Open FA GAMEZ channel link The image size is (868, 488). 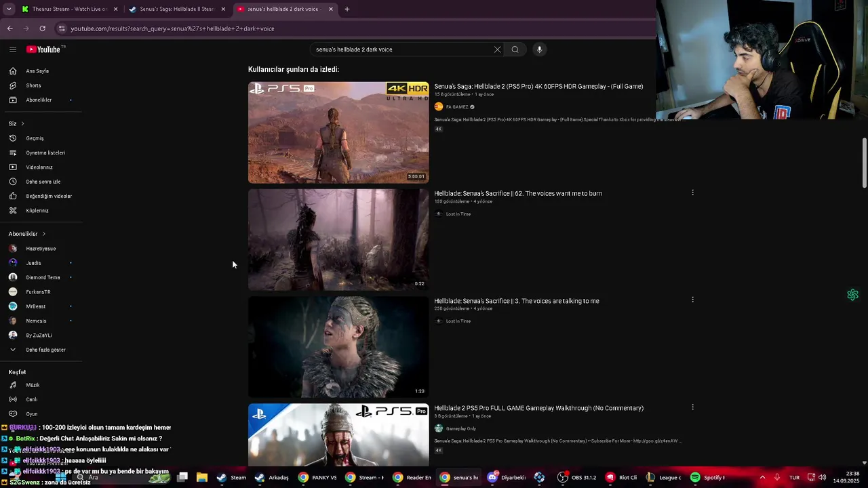[457, 106]
